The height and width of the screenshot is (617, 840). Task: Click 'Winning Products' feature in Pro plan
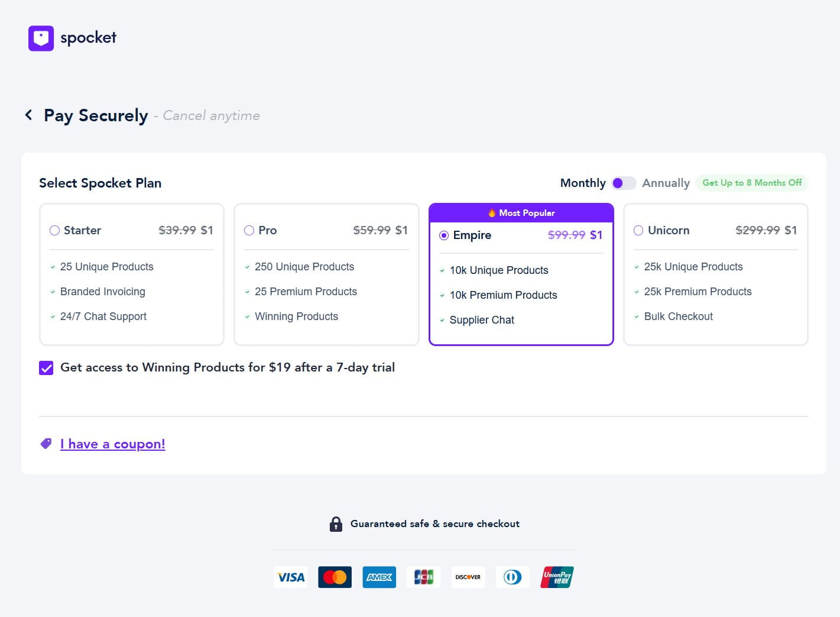(x=296, y=316)
